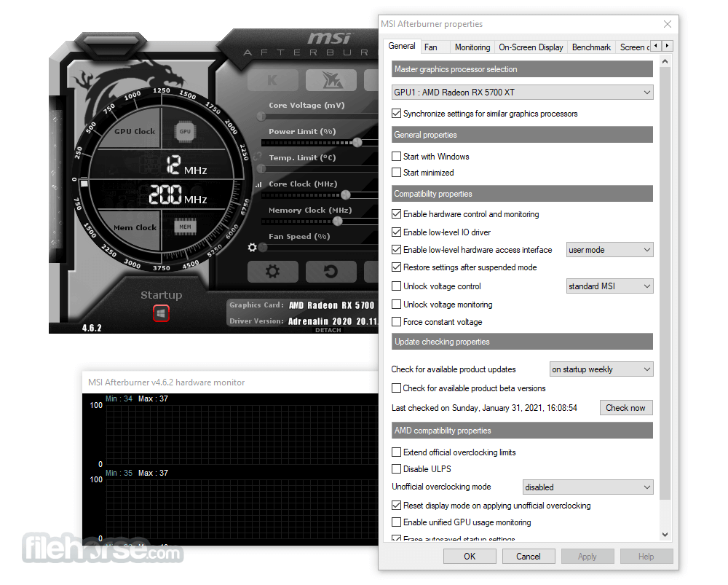This screenshot has width=728, height=585.
Task: Click the scrollbar up arrow in properties
Action: click(665, 61)
